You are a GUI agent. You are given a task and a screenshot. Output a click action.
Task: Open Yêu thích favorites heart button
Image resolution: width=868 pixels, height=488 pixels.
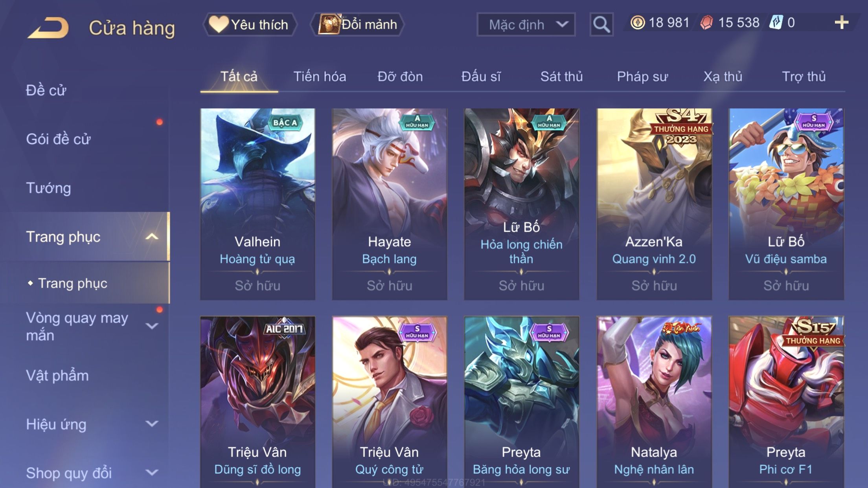pyautogui.click(x=249, y=24)
